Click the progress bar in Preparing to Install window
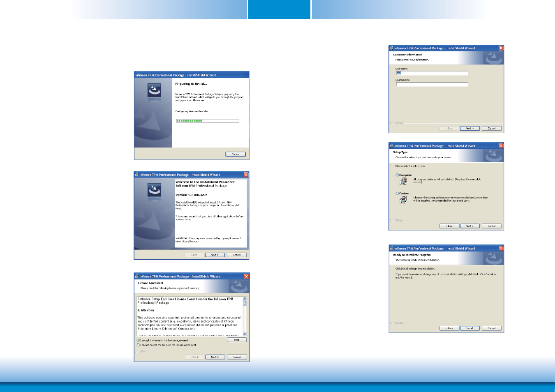 pos(208,121)
